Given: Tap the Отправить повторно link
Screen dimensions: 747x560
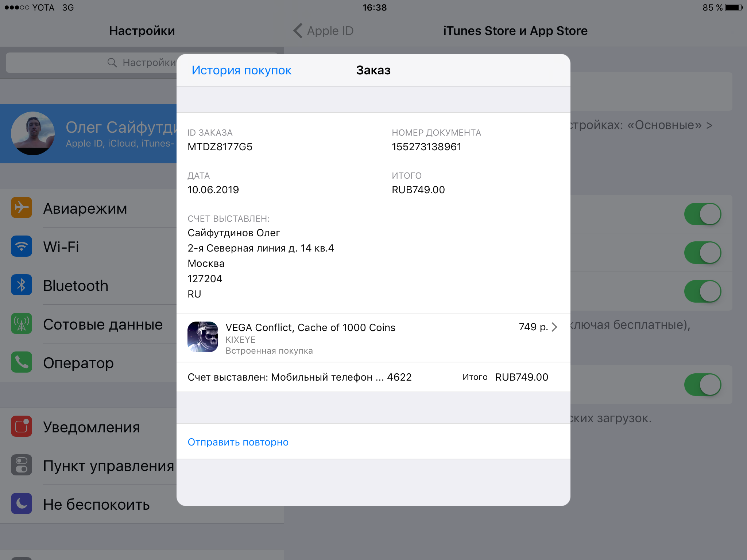Looking at the screenshot, I should pyautogui.click(x=238, y=442).
